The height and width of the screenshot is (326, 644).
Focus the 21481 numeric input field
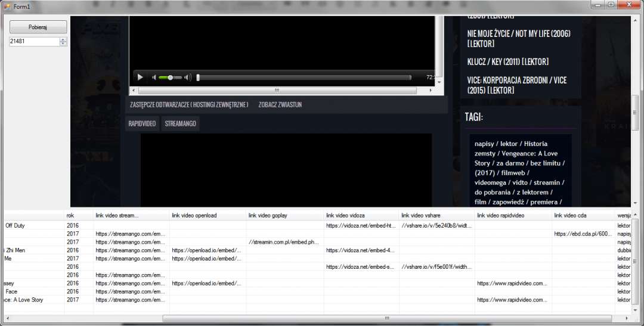click(x=33, y=42)
